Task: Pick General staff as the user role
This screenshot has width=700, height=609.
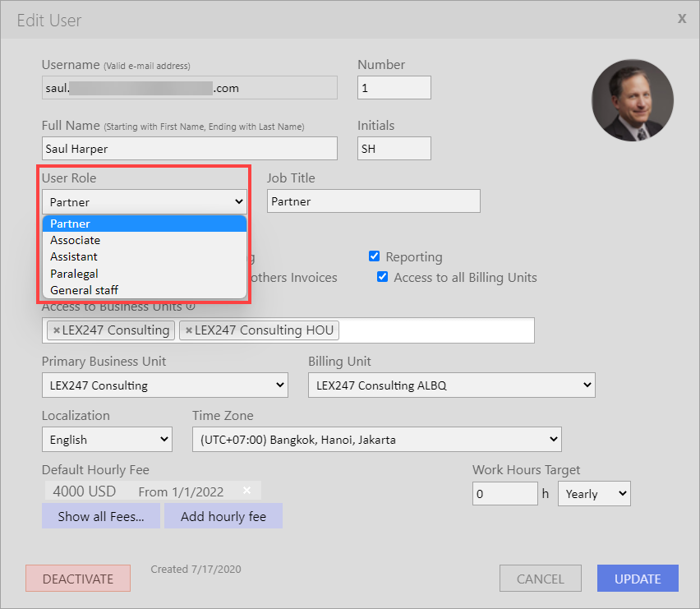Action: [x=84, y=290]
